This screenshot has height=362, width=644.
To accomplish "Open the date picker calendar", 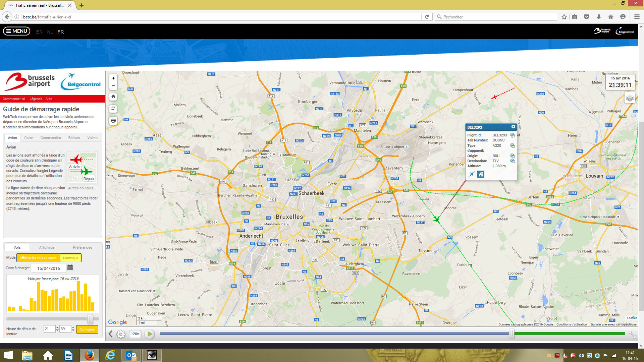I will tap(70, 267).
